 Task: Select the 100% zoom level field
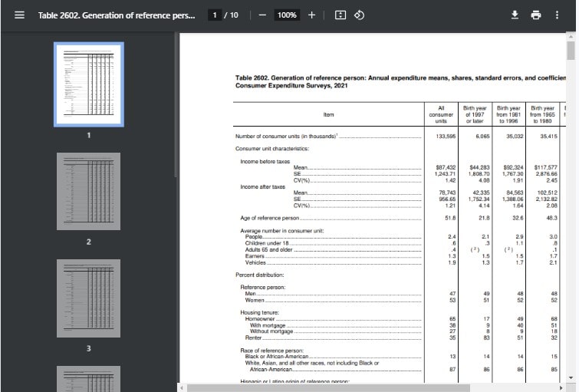(x=287, y=15)
